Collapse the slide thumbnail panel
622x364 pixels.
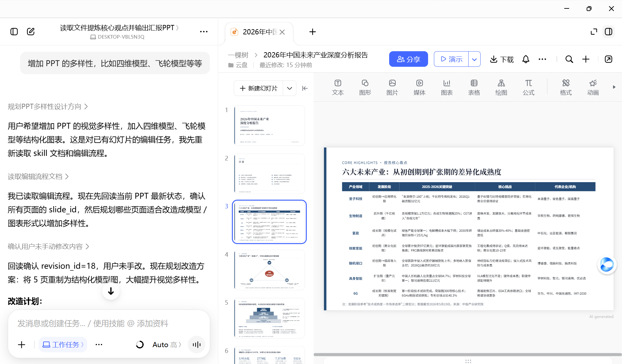pos(305,88)
